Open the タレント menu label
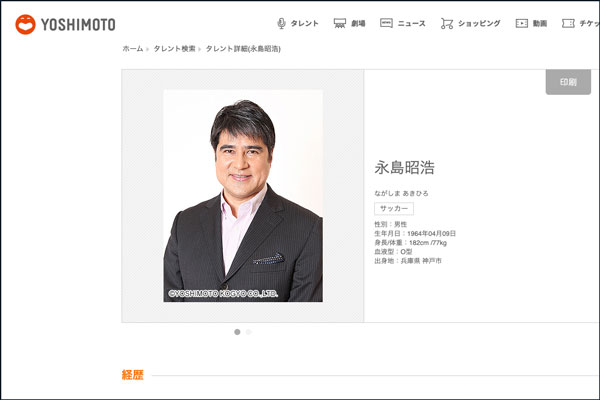Screen dimensions: 600x400 coord(305,23)
